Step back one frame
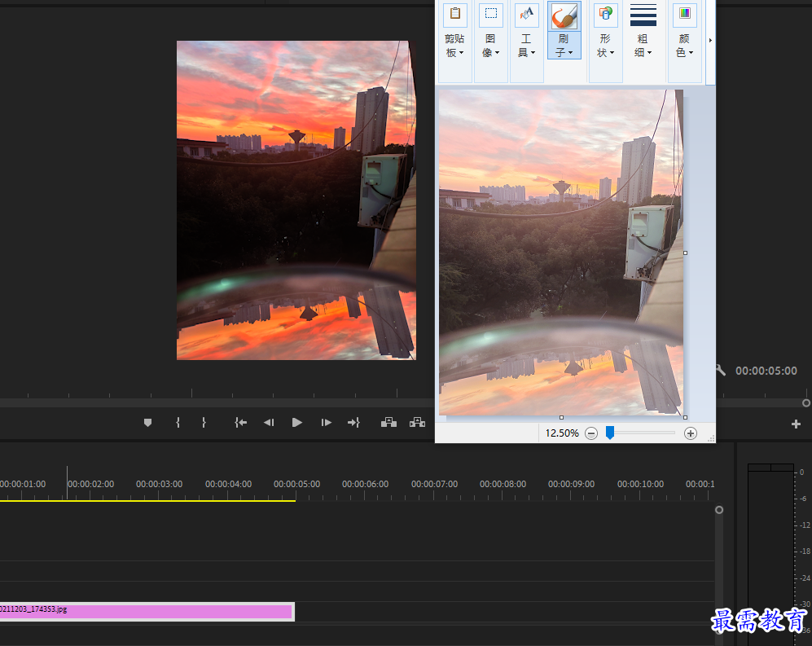This screenshot has height=646, width=812. 269,423
